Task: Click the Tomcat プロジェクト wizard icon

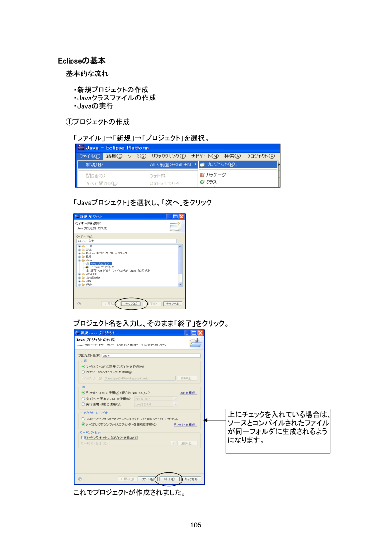Action: click(87, 267)
